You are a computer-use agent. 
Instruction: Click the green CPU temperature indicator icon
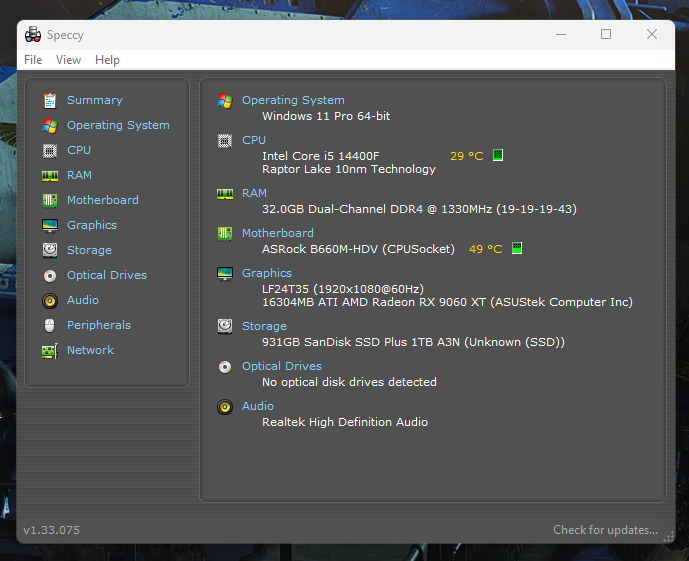point(498,155)
